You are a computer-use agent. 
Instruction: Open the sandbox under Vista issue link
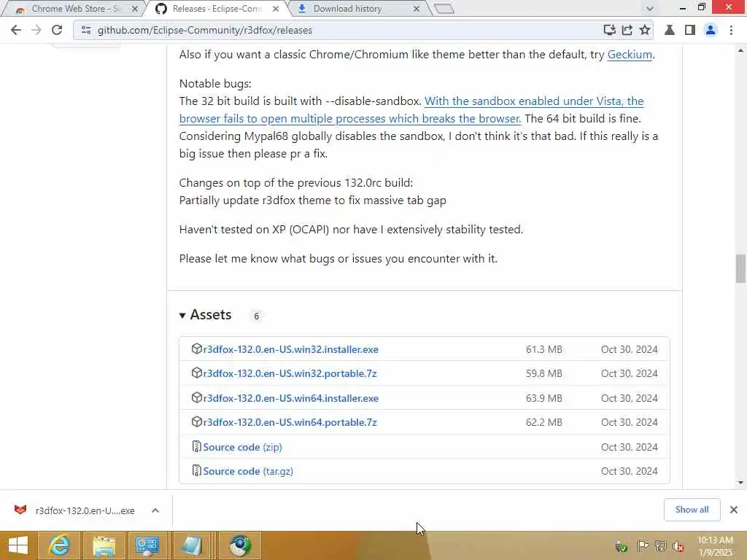click(411, 109)
